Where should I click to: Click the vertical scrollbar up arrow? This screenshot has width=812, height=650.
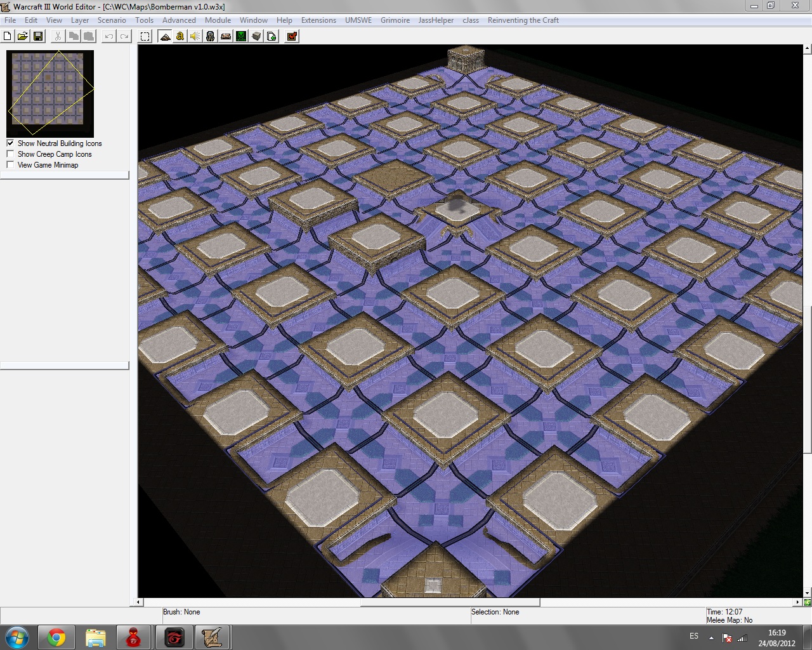808,48
